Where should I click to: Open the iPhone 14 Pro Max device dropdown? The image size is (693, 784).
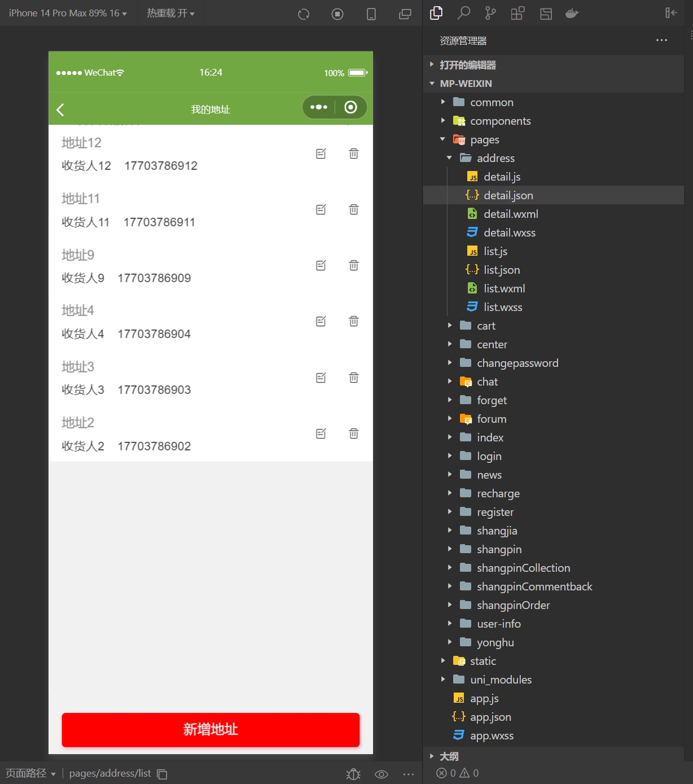pyautogui.click(x=68, y=13)
